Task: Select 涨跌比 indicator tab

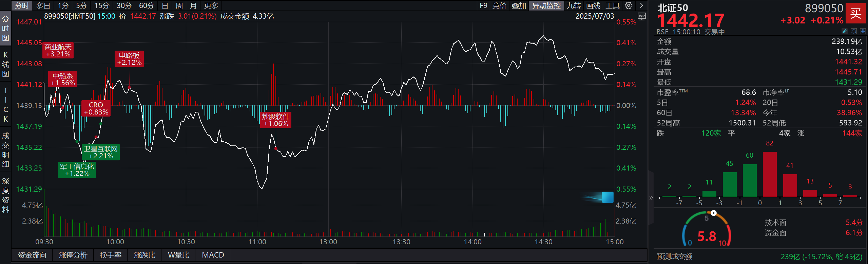Action: [x=144, y=255]
